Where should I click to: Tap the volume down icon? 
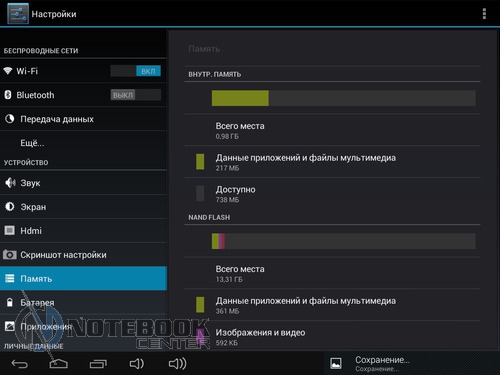(137, 364)
